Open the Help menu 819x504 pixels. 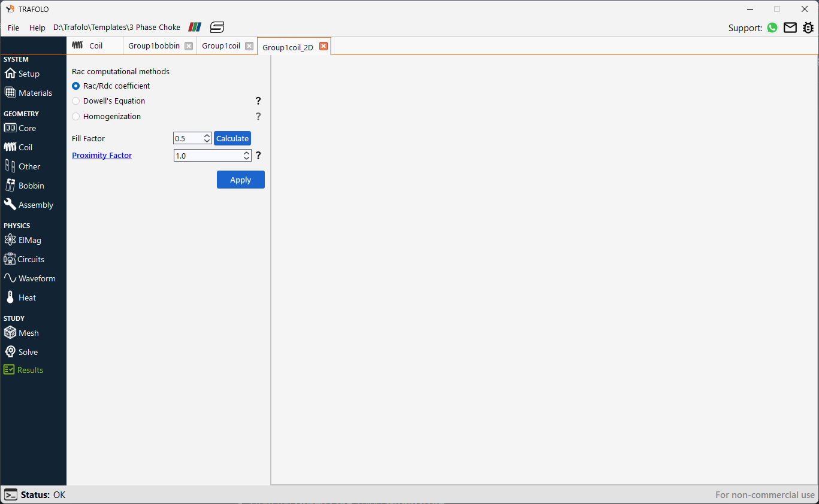coord(37,28)
